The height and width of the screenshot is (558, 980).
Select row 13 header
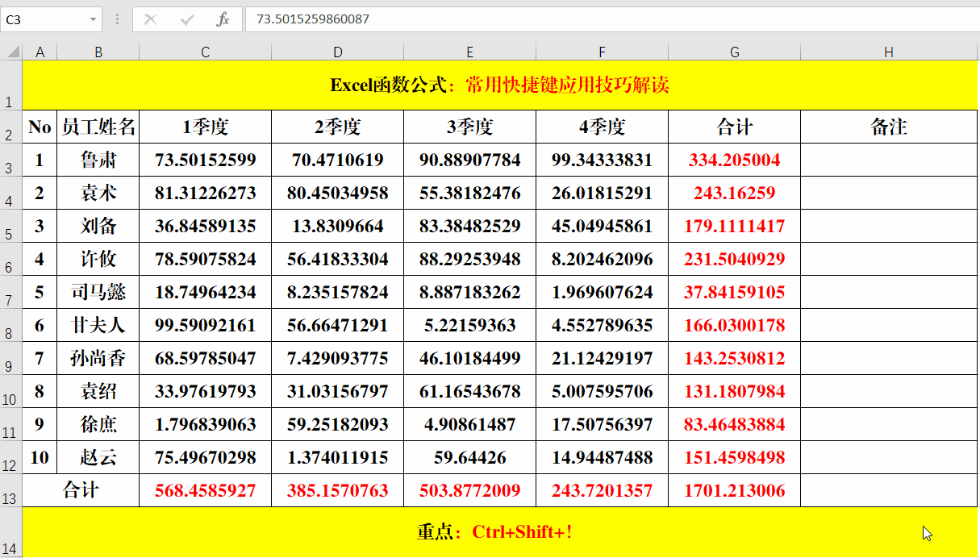[10, 490]
